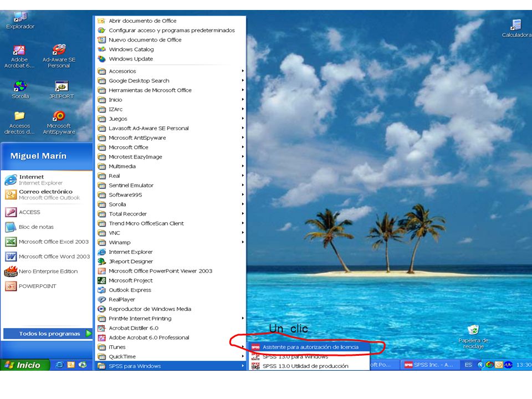Select Adobe Acrobat 6.0 Professional entry

point(171,337)
